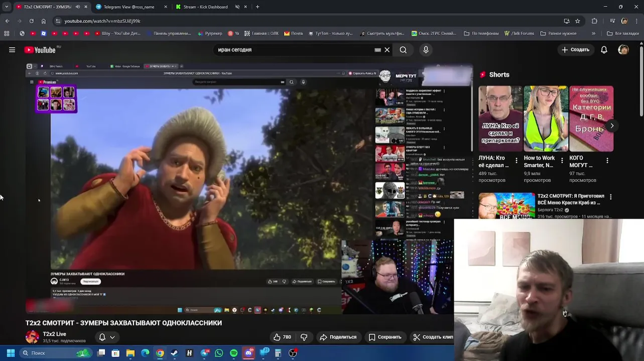Image resolution: width=644 pixels, height=361 pixels.
Task: Open the Chrome profile avatar
Action: pyautogui.click(x=624, y=21)
